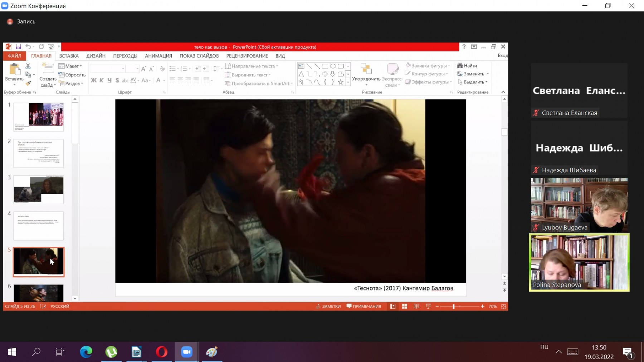
Task: Click the Упорядочить arrange icon
Action: (366, 69)
